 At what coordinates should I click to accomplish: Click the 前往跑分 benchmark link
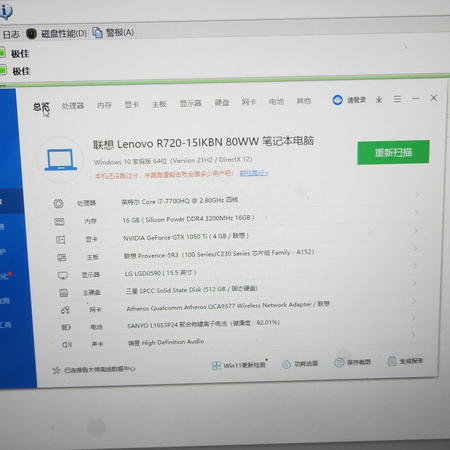point(254,173)
